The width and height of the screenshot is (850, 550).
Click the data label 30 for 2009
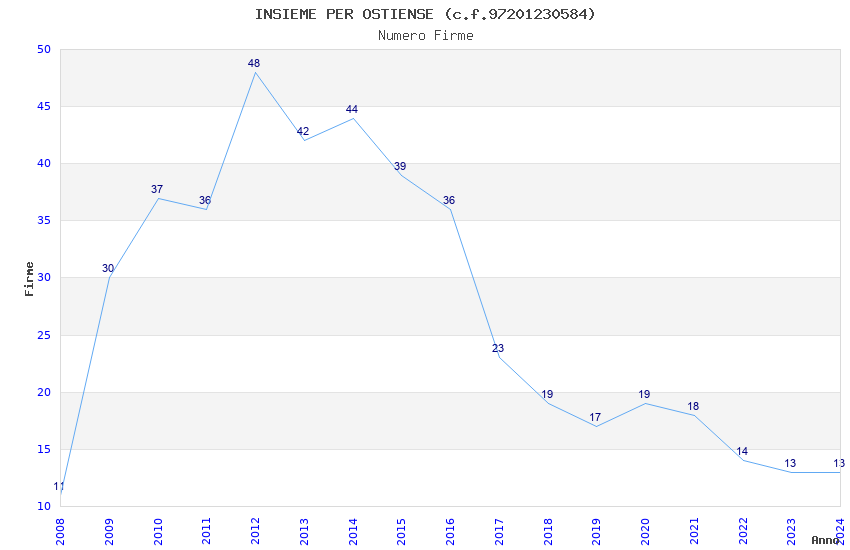tap(108, 268)
